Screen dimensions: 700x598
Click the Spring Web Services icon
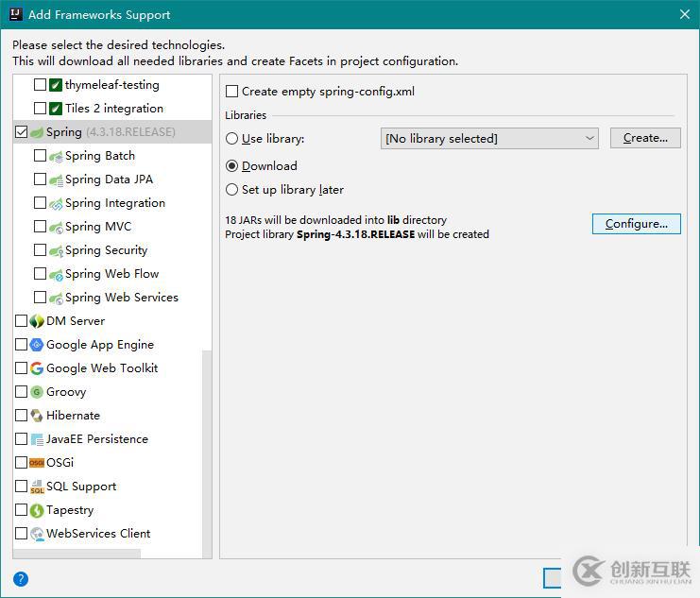(x=56, y=299)
